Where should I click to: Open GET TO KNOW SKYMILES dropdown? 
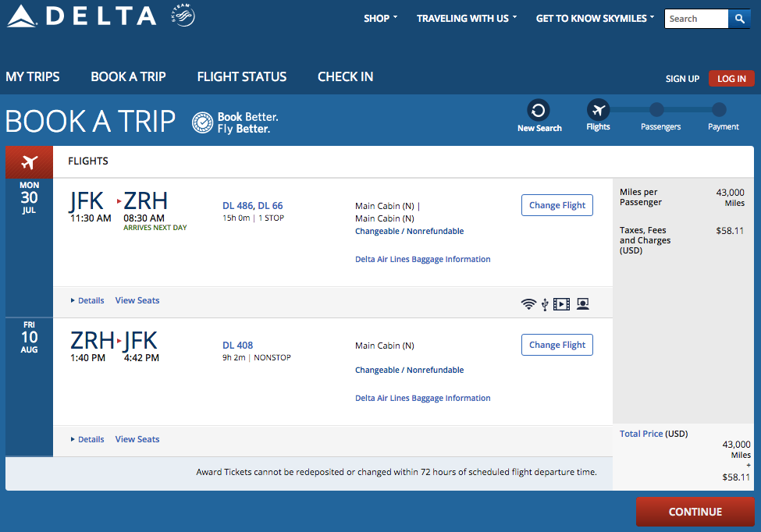pyautogui.click(x=595, y=19)
